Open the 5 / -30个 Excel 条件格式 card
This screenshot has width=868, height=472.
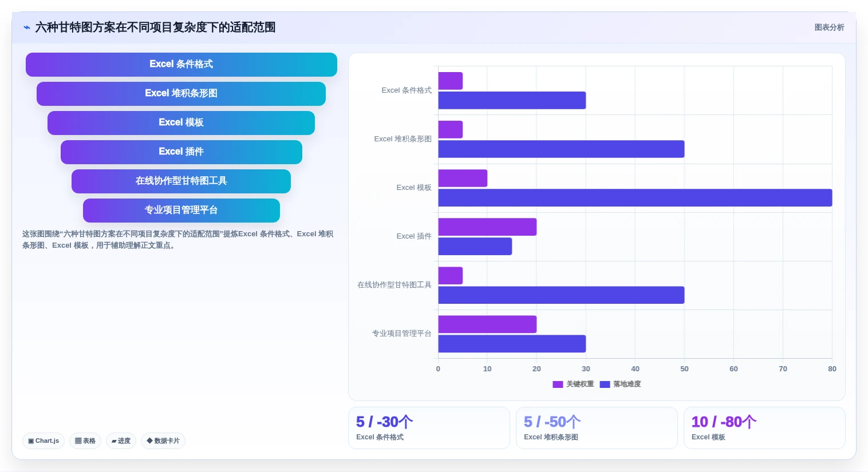429,428
